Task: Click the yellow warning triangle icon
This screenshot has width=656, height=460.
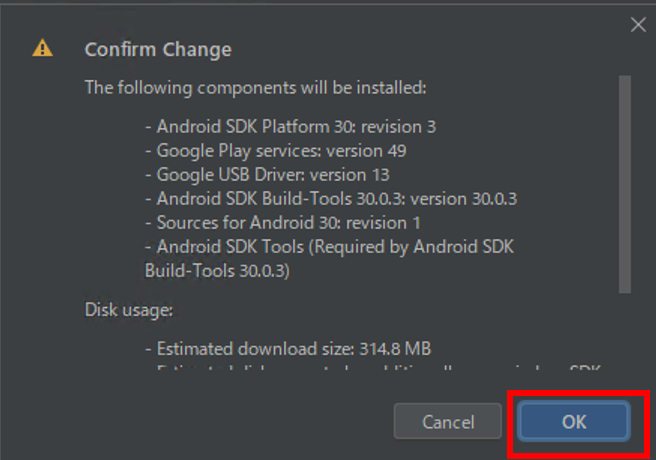Action: coord(42,48)
